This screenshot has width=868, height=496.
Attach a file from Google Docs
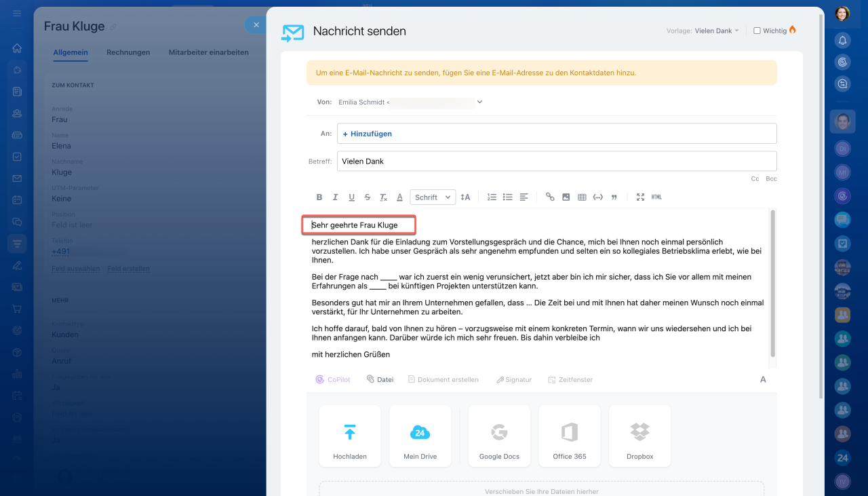(499, 436)
